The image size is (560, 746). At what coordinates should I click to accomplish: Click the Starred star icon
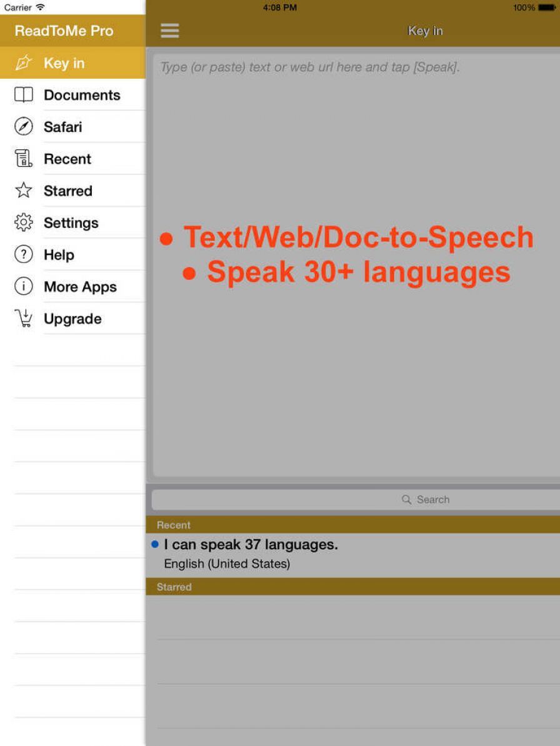[22, 191]
